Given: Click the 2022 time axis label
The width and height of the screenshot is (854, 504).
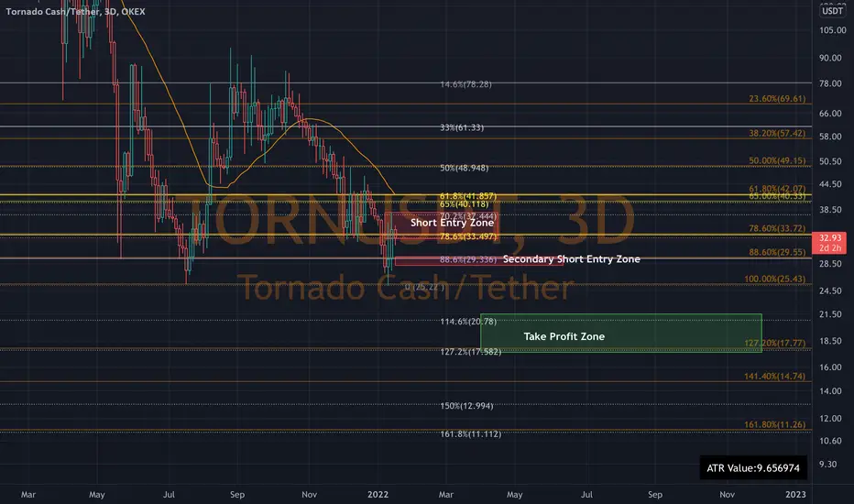Looking at the screenshot, I should tap(378, 494).
